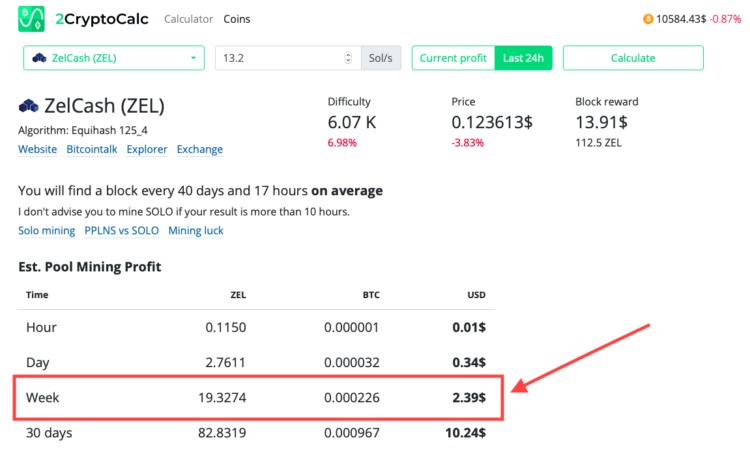This screenshot has width=750, height=455.
Task: Select the Last 24h option
Action: pos(523,58)
